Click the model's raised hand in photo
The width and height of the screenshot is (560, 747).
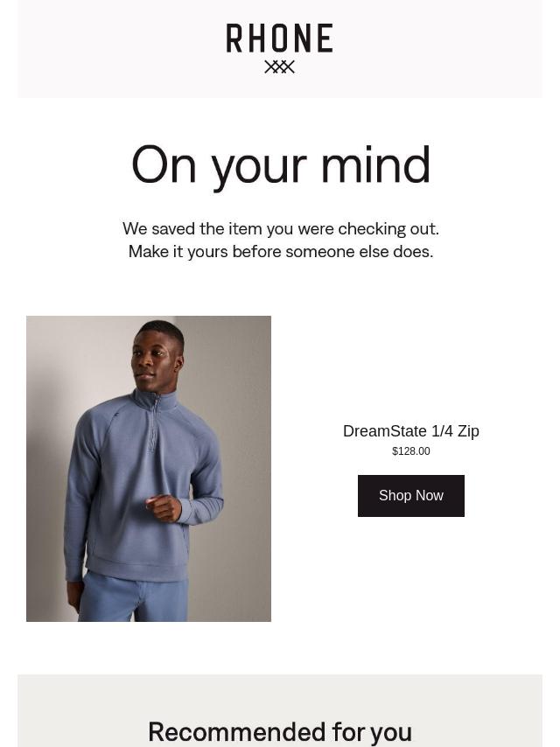coord(164,508)
